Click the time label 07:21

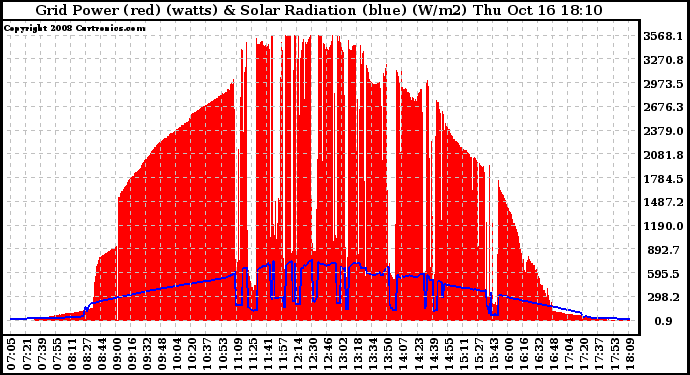tap(26, 354)
